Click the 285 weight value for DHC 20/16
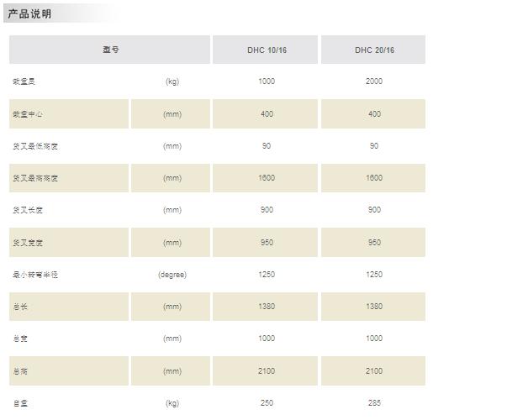 point(374,403)
